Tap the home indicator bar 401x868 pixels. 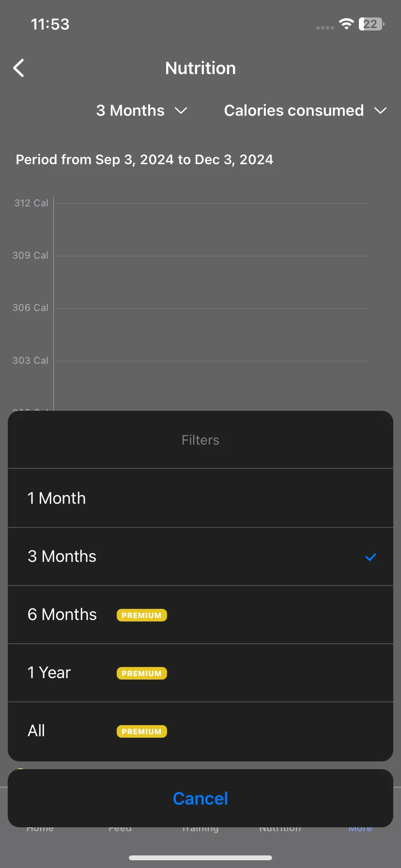[200, 858]
